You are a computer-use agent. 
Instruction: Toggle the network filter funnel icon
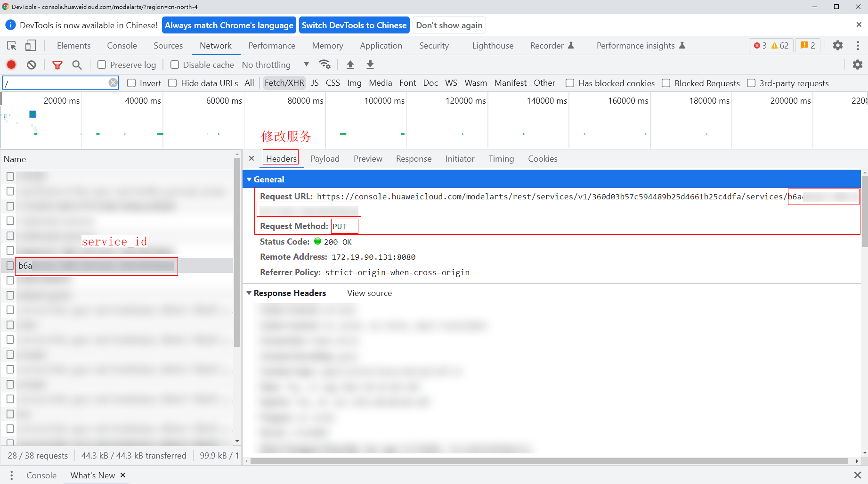tap(57, 65)
